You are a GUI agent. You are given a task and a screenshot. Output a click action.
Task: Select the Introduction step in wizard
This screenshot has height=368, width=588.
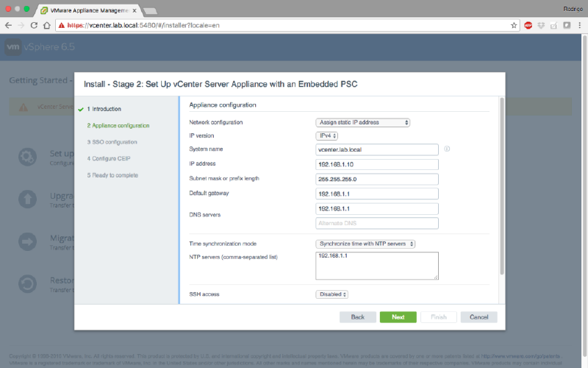(x=104, y=109)
